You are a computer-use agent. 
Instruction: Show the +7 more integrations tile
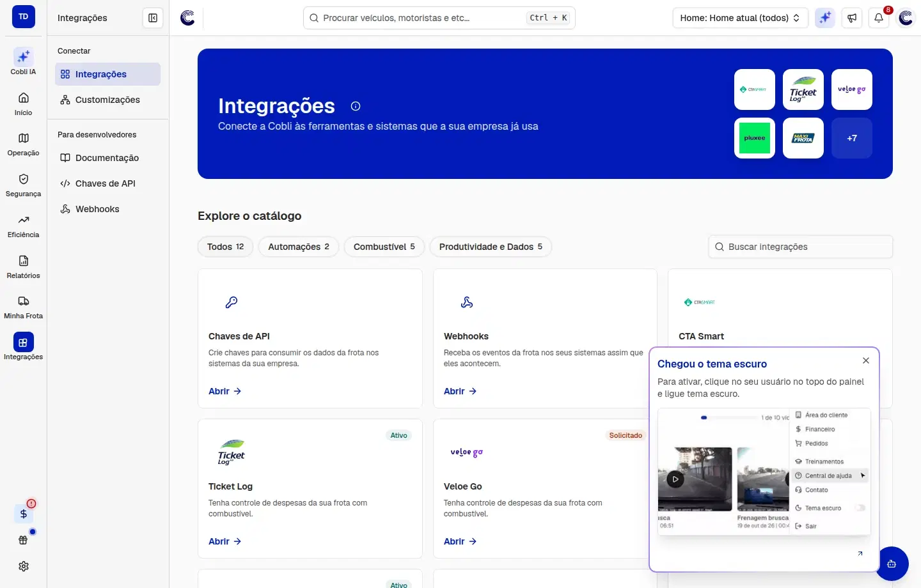click(x=852, y=138)
